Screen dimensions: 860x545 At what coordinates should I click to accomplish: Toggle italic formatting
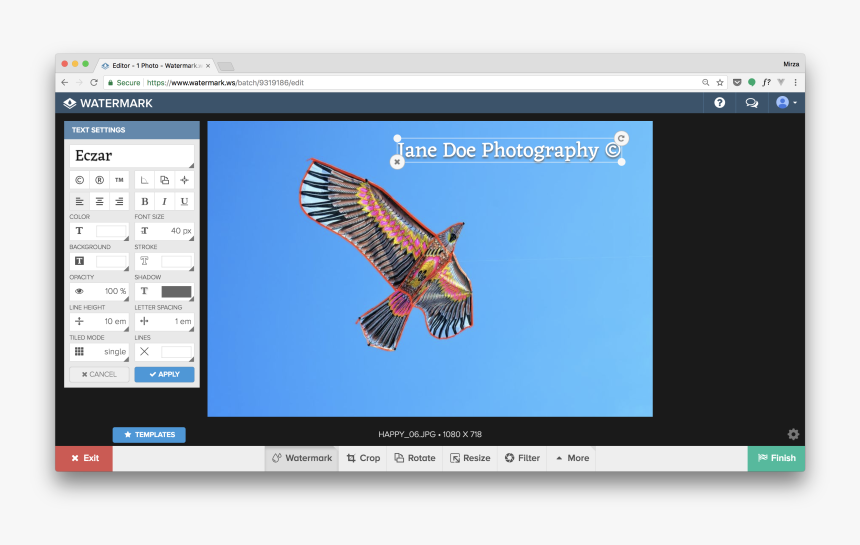[x=165, y=201]
